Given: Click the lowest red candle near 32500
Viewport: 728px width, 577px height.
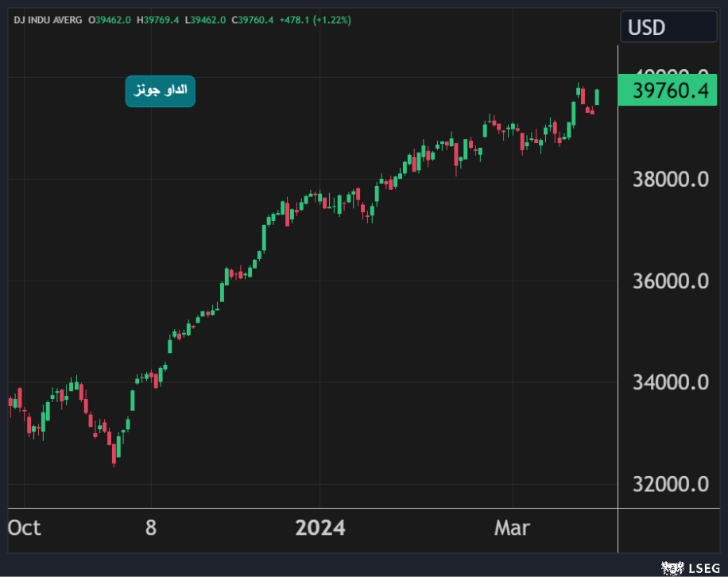Looking at the screenshot, I should [x=114, y=452].
